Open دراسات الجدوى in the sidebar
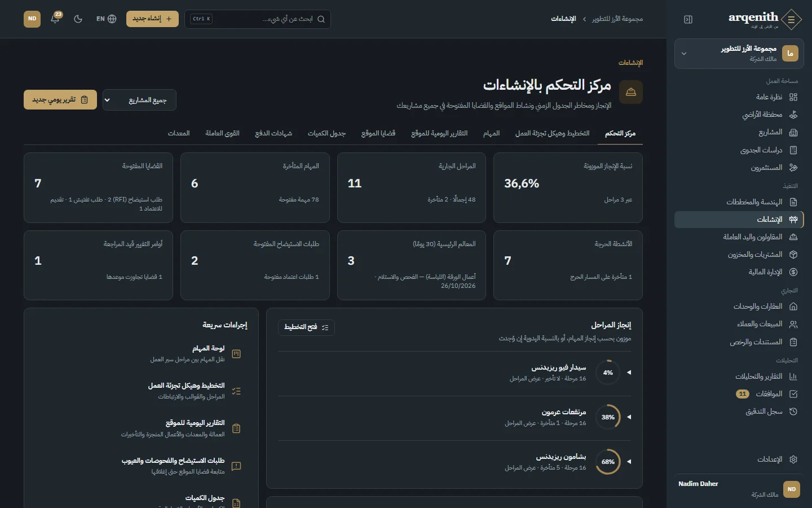This screenshot has height=508, width=812. (739, 150)
